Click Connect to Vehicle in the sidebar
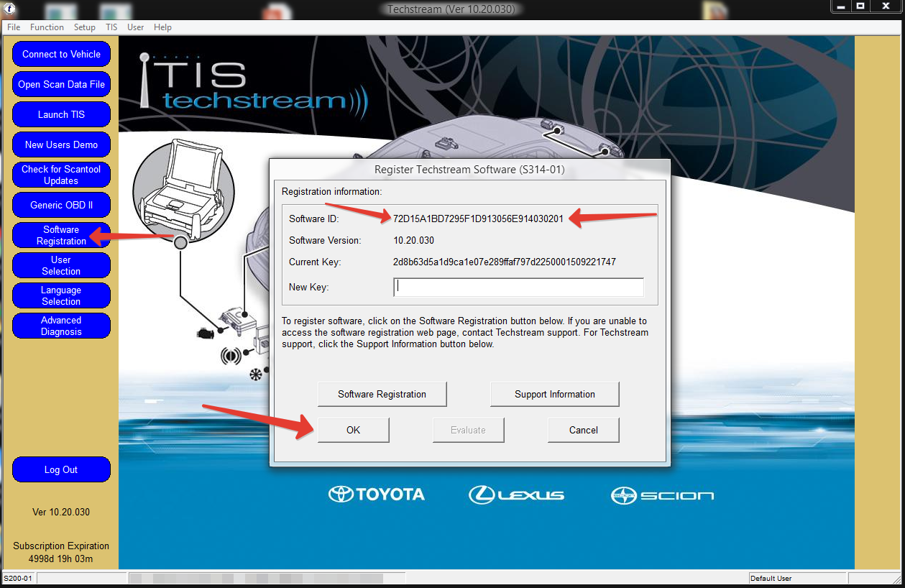The height and width of the screenshot is (588, 905). 61,54
